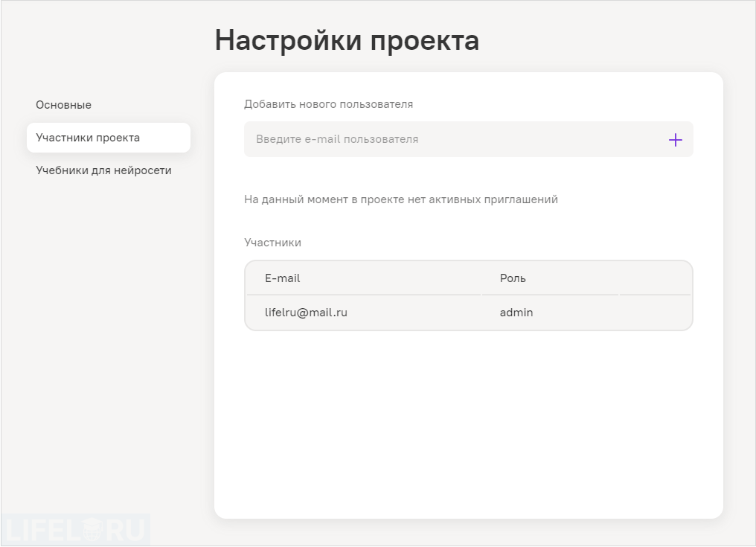
Task: Click inside the participants table header row
Action: 469,278
